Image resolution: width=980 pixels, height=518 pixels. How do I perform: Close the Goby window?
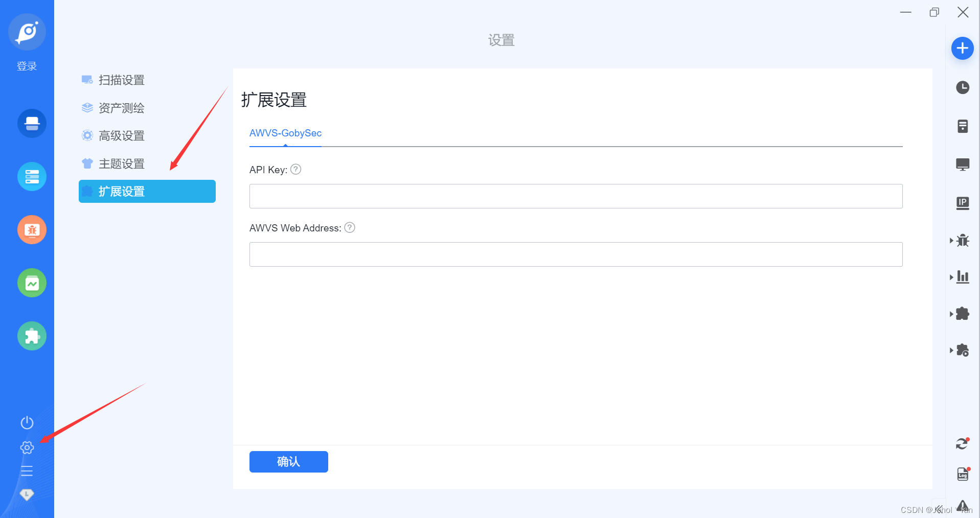pos(963,12)
